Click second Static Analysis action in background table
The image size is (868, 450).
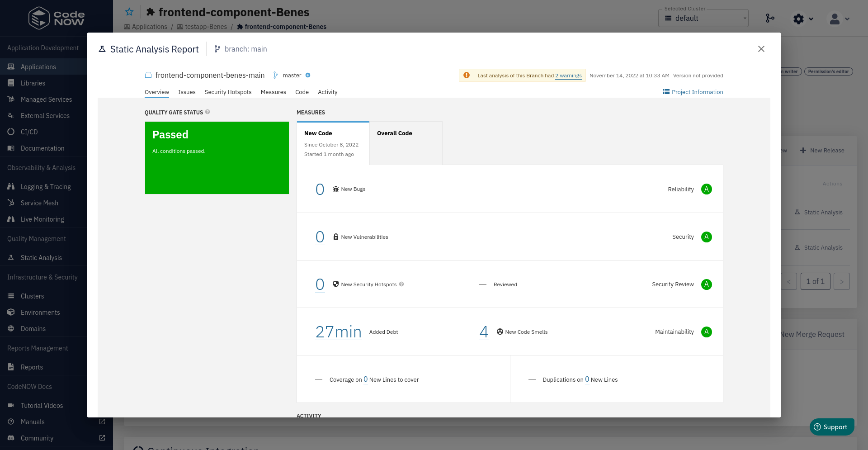(x=819, y=247)
